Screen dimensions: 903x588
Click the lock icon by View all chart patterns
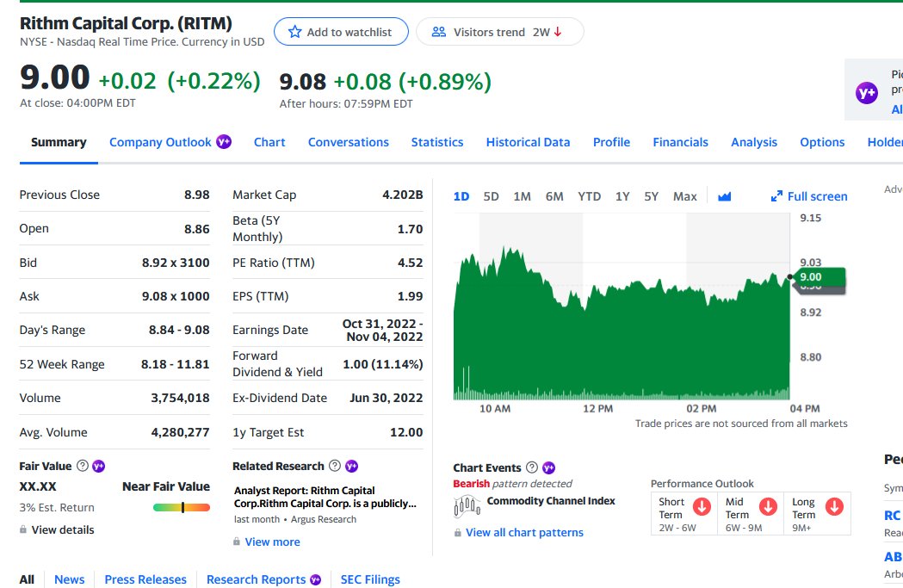(457, 533)
